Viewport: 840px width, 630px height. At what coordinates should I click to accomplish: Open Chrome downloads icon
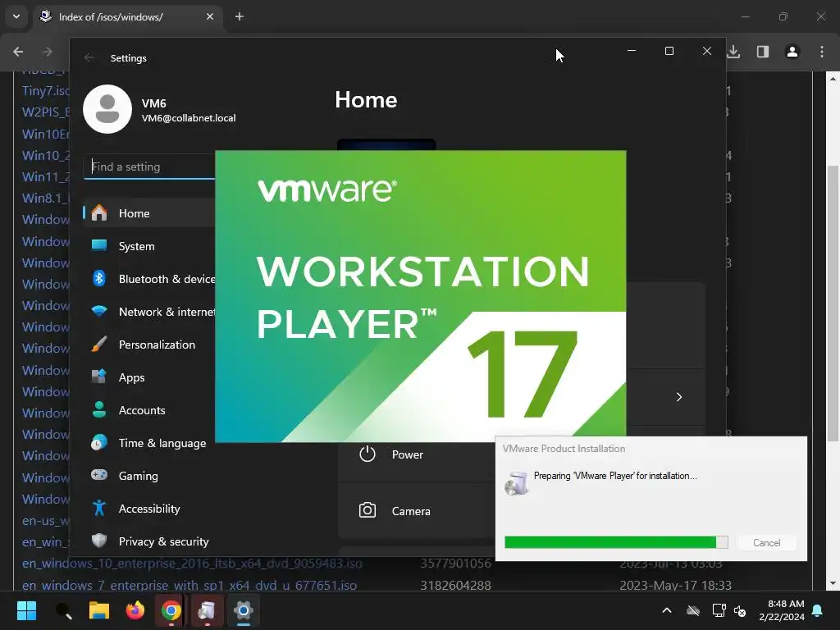pyautogui.click(x=733, y=52)
